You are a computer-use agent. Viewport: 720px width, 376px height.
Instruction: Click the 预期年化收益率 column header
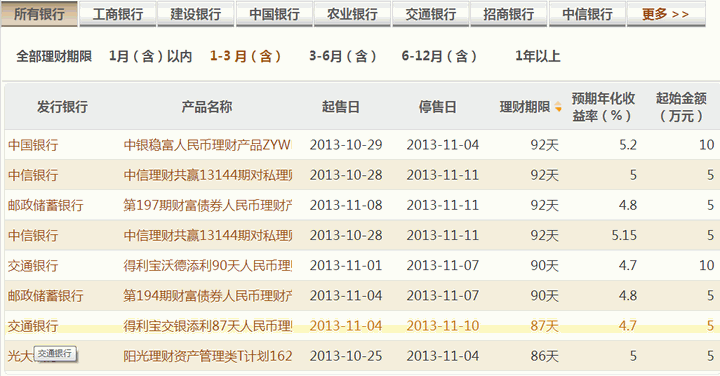(x=603, y=107)
